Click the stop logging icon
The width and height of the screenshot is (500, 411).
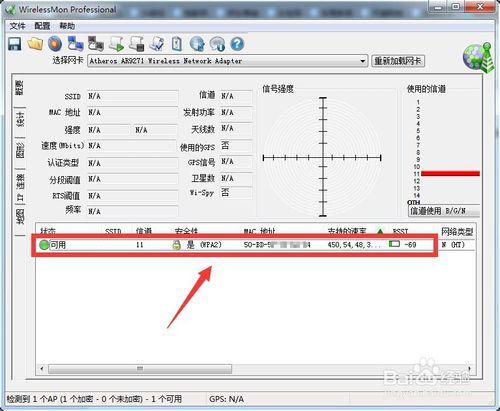pyautogui.click(x=137, y=44)
